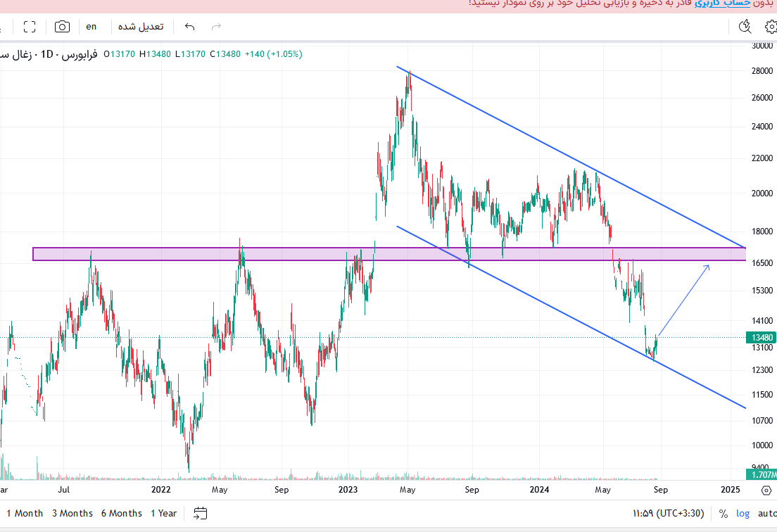
Task: Click the open value O13170
Action: (x=119, y=54)
